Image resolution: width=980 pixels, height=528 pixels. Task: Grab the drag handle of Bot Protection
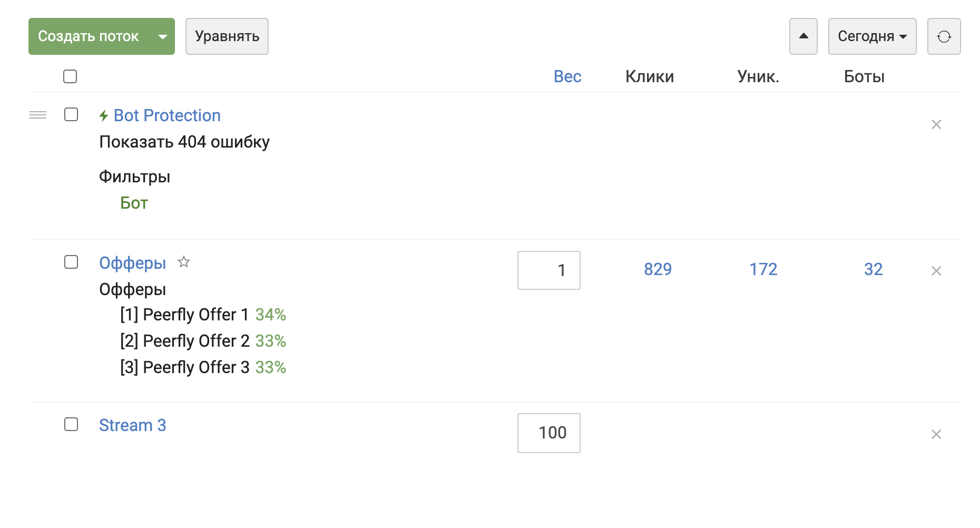(38, 115)
